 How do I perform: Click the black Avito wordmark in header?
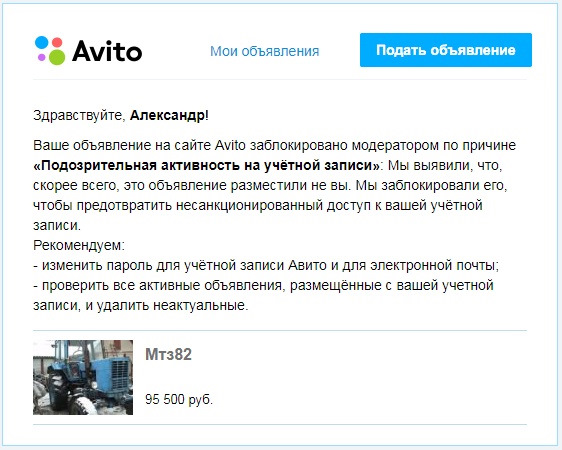(107, 51)
